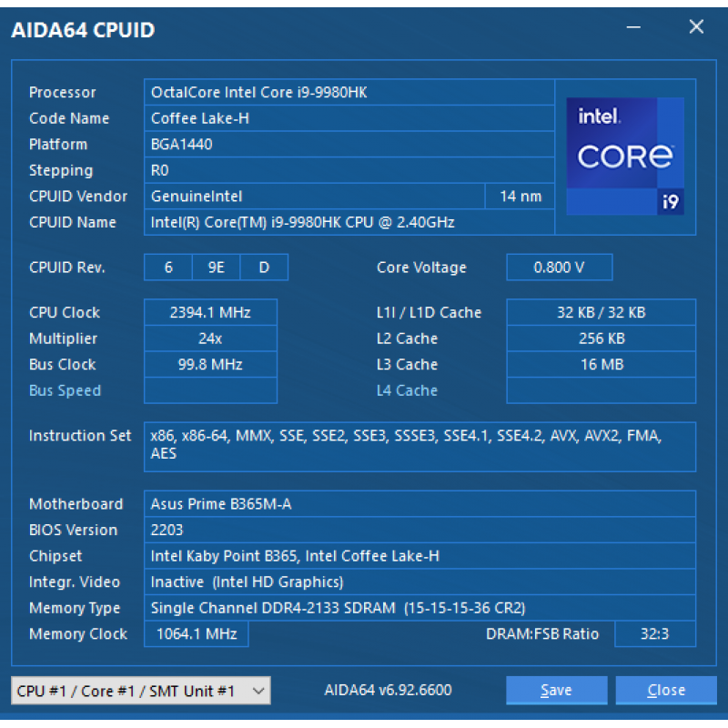Click the L2 Cache value 256 KB
Image resolution: width=728 pixels, height=728 pixels.
602,339
